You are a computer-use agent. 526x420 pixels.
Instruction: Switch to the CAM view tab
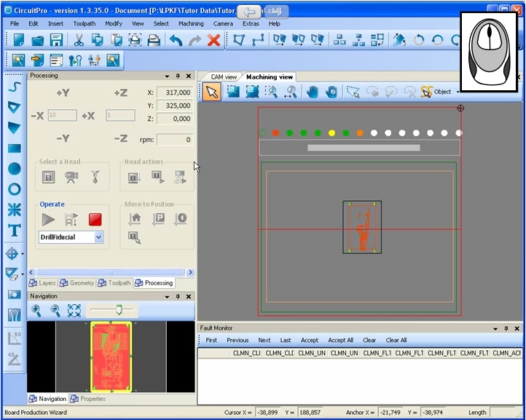click(x=224, y=76)
